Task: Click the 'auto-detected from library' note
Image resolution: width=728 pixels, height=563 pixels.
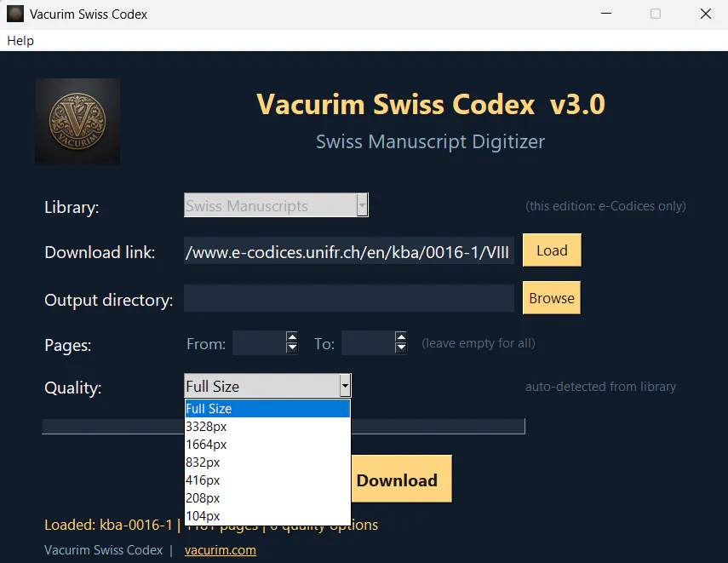Action: click(x=600, y=387)
